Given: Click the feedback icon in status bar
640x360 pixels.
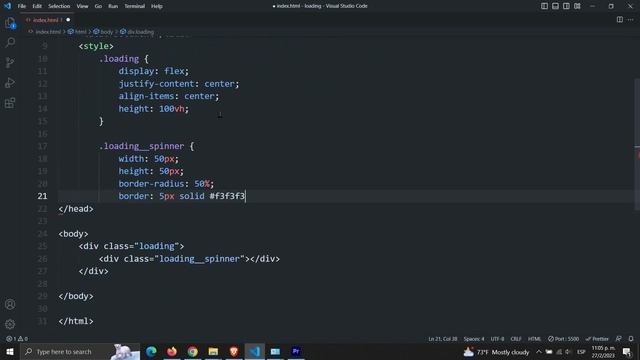Looking at the screenshot, I should [x=619, y=339].
